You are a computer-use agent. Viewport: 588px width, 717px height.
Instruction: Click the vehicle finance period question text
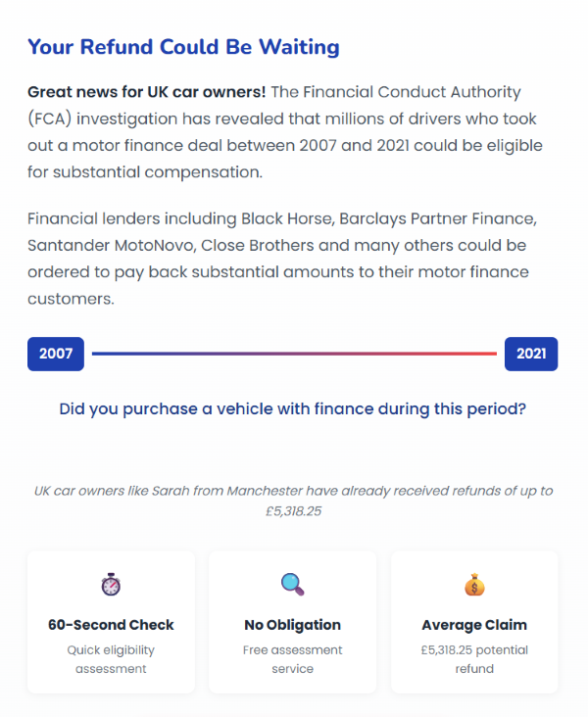point(292,409)
